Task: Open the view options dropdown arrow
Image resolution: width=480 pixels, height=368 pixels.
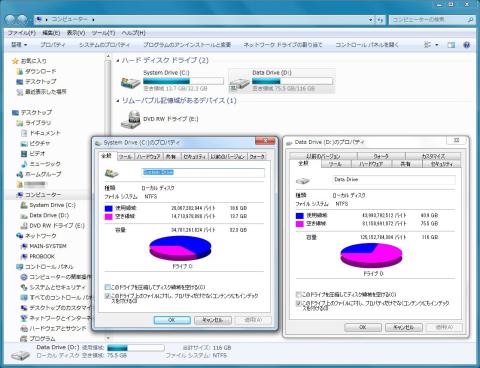Action: tap(437, 45)
